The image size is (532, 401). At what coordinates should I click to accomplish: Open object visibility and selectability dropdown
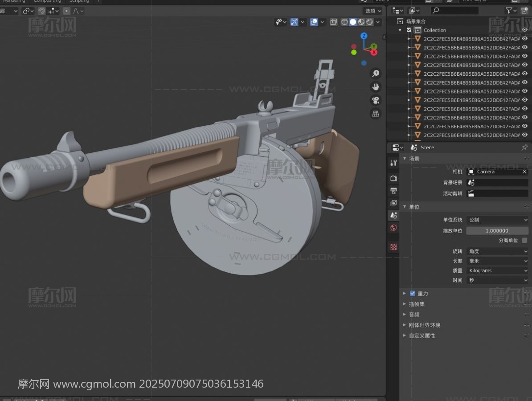(x=281, y=22)
